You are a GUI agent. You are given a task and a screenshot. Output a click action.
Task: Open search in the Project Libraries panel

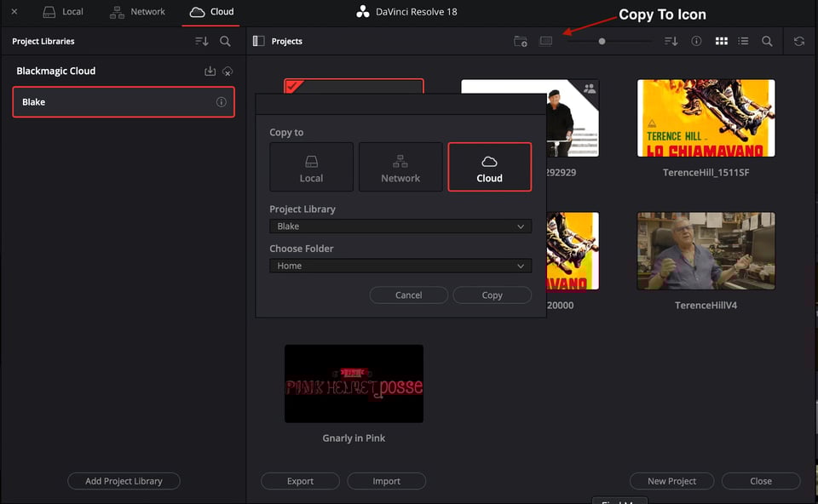pos(225,40)
